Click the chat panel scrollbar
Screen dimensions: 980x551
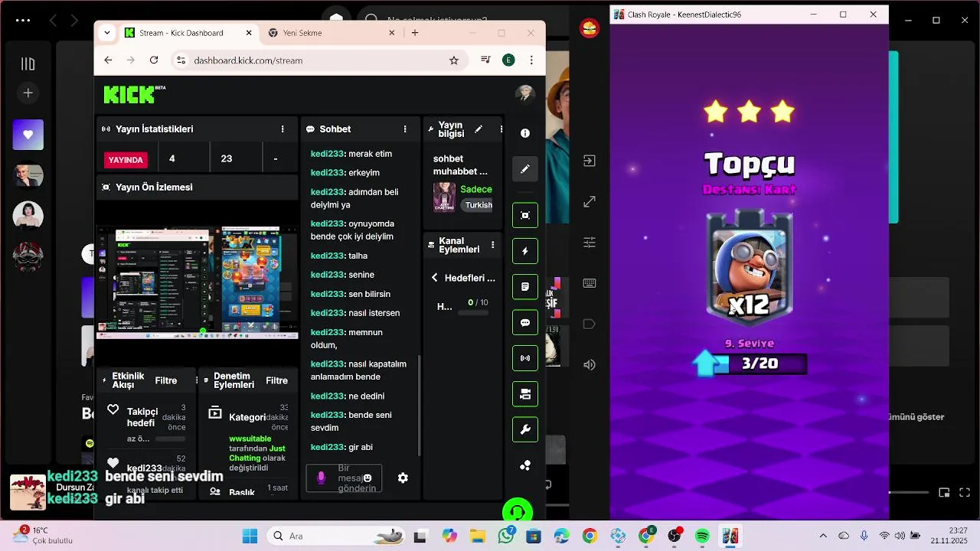point(419,406)
